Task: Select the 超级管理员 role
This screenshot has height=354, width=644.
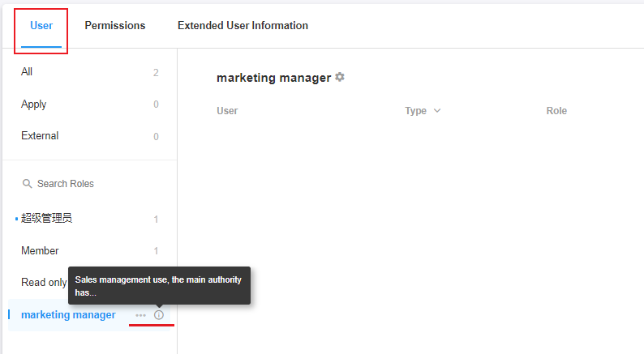Action: tap(47, 219)
